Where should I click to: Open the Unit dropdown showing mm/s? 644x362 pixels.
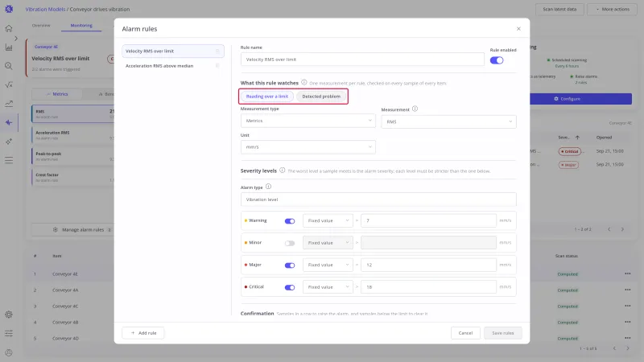(308, 147)
